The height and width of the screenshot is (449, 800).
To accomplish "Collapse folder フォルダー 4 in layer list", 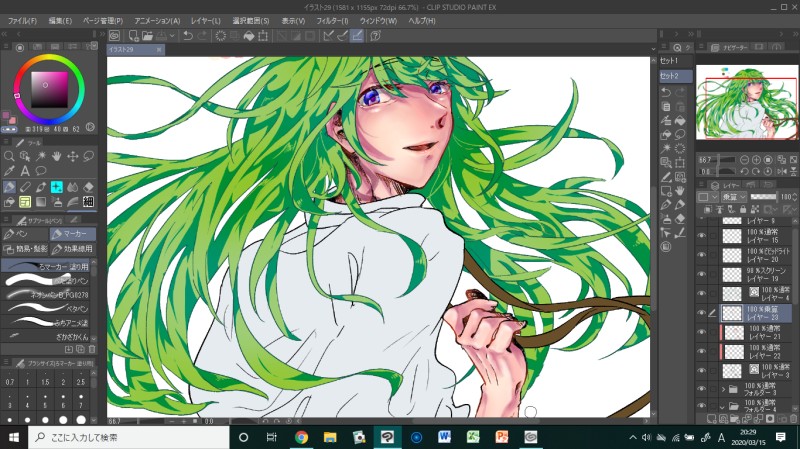I will pos(722,407).
